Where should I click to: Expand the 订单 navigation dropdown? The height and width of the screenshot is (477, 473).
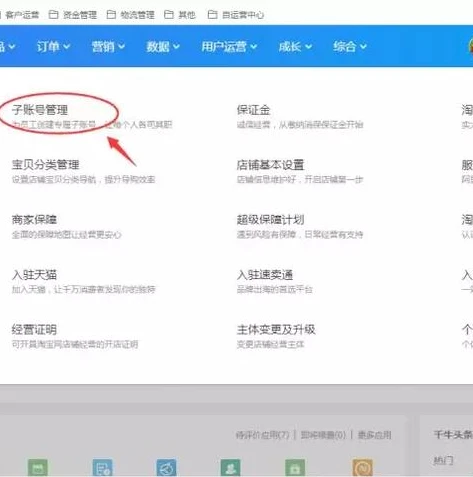click(x=53, y=46)
